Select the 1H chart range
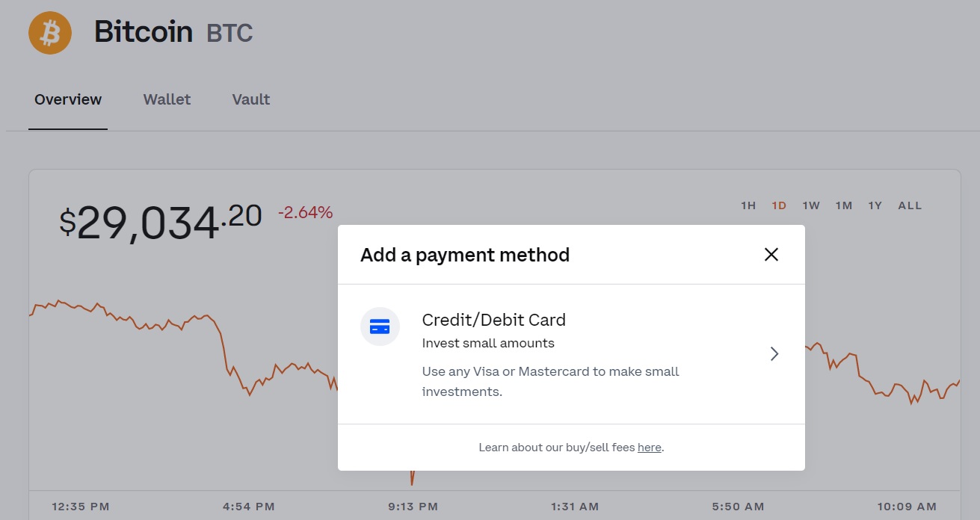This screenshot has width=980, height=520. pos(748,205)
